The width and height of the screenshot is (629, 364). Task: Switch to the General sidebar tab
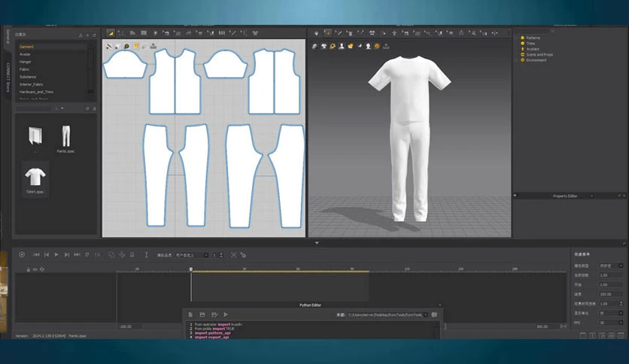[8, 37]
